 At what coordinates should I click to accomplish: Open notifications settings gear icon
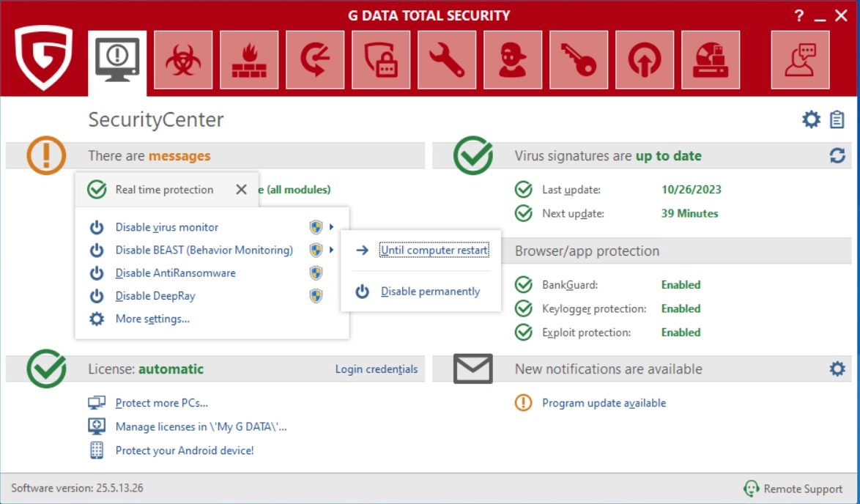[x=837, y=368]
